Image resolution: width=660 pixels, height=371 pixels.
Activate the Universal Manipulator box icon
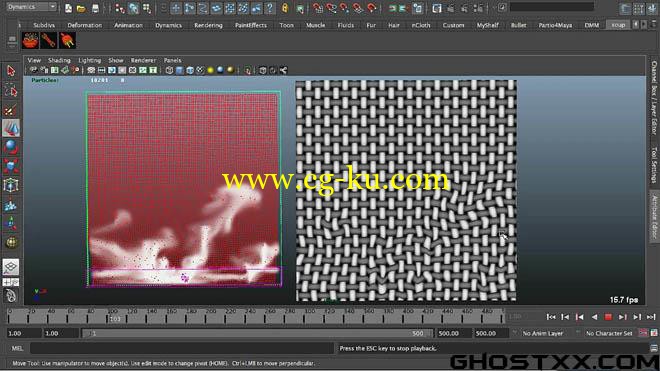point(11,185)
